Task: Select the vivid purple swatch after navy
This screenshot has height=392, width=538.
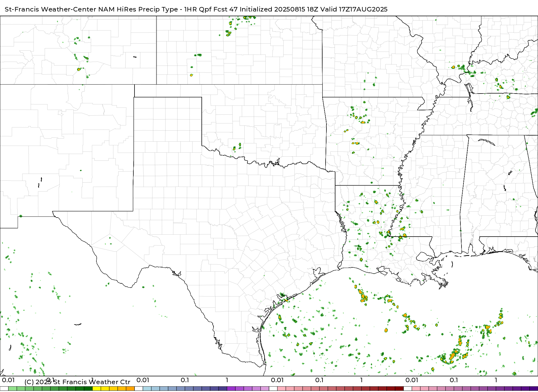Action: point(231,389)
